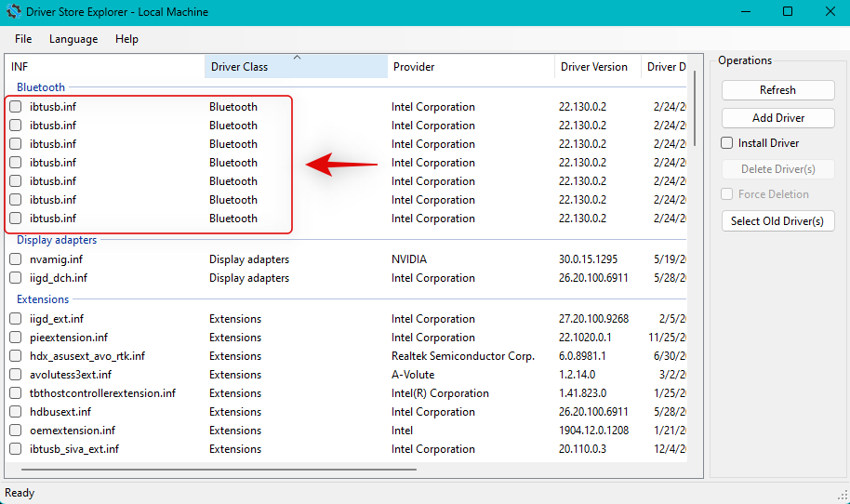Screen dimensions: 850x504
Task: Click the version 1.2.14.0 cell
Action: coord(577,375)
